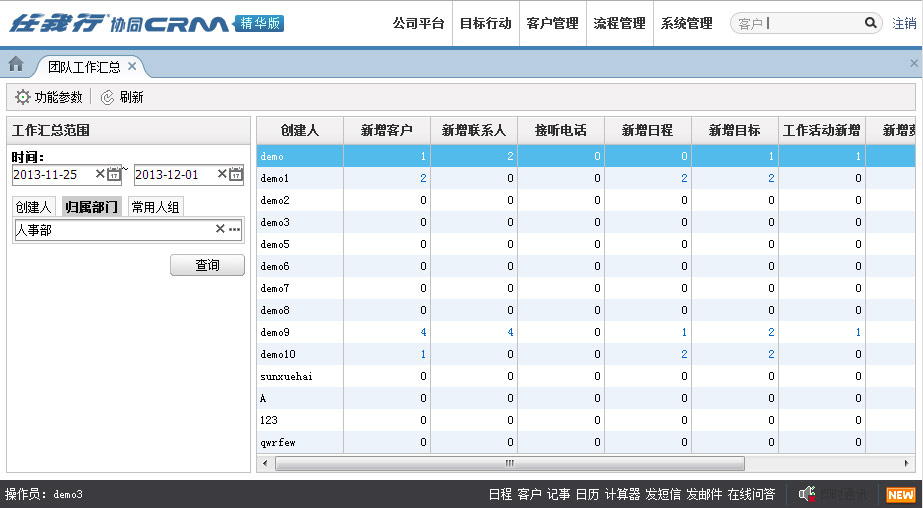Click the home icon tab
923x508 pixels.
(16, 65)
